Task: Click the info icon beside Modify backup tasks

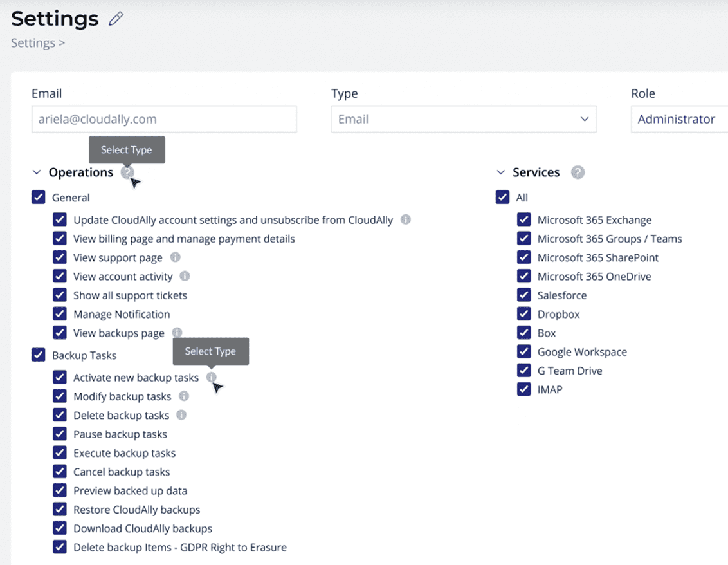Action: tap(183, 396)
